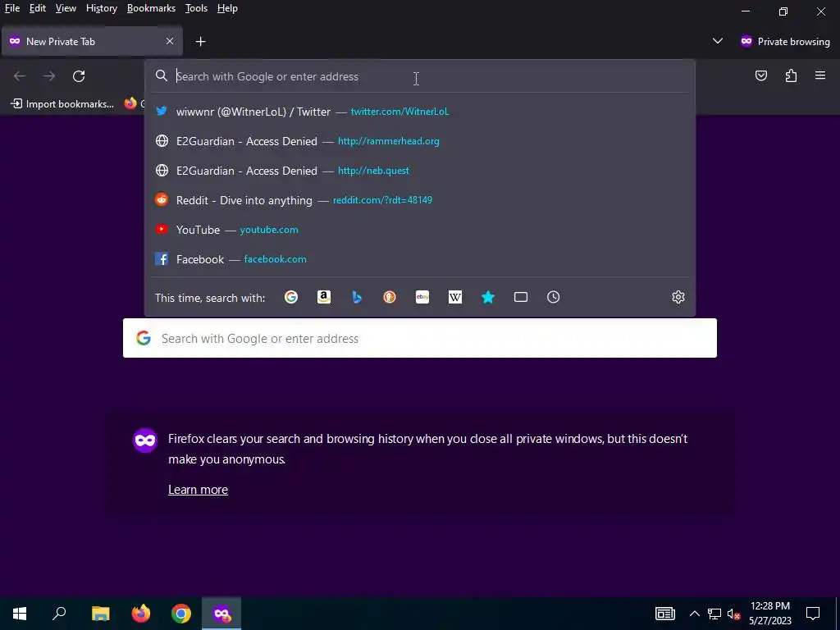Open the Windows notification center
This screenshot has width=840, height=630.
(813, 614)
